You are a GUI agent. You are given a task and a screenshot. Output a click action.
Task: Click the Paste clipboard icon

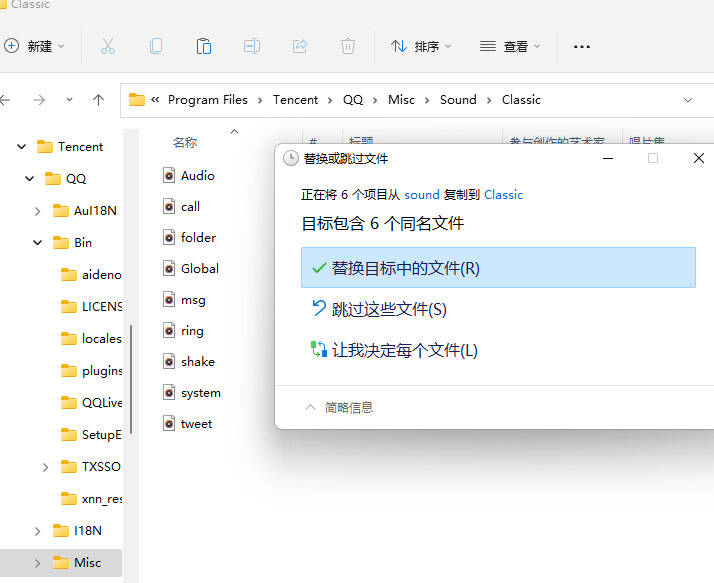coord(204,46)
